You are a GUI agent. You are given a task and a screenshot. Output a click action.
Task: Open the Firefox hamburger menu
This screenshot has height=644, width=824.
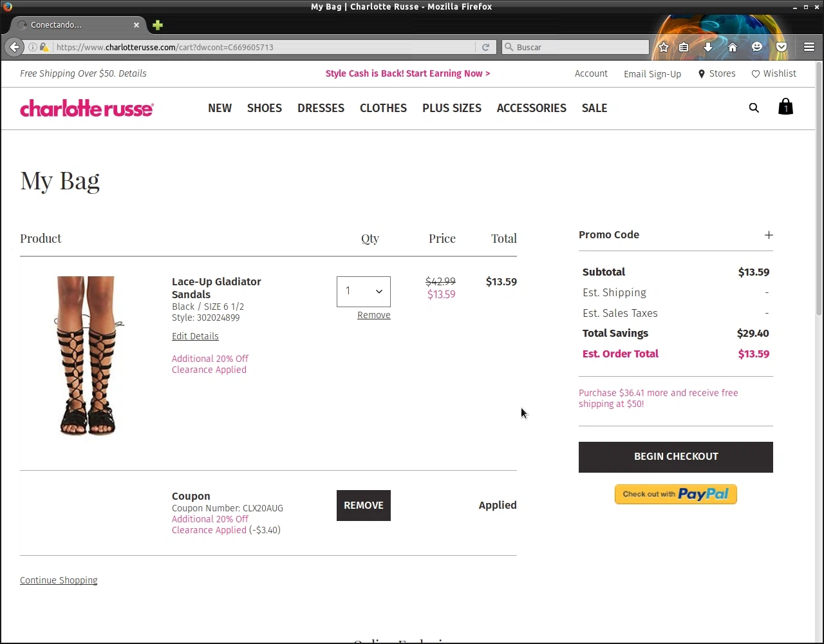tap(809, 47)
